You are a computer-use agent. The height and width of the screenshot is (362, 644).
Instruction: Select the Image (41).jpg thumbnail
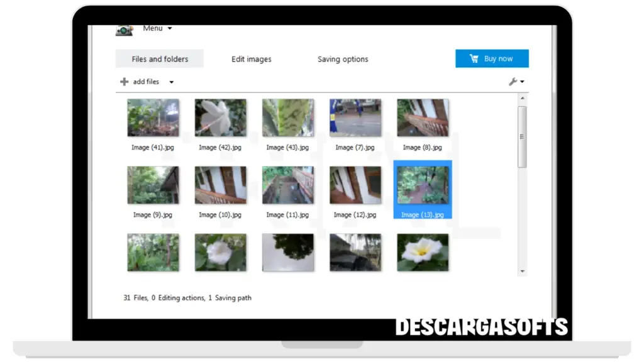click(153, 118)
